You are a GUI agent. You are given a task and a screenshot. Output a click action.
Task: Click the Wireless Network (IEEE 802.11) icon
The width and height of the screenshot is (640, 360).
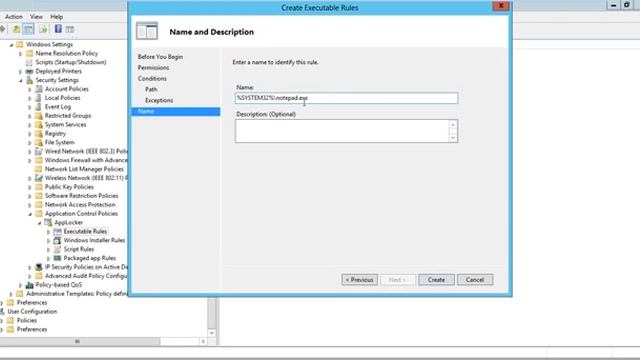tap(39, 178)
